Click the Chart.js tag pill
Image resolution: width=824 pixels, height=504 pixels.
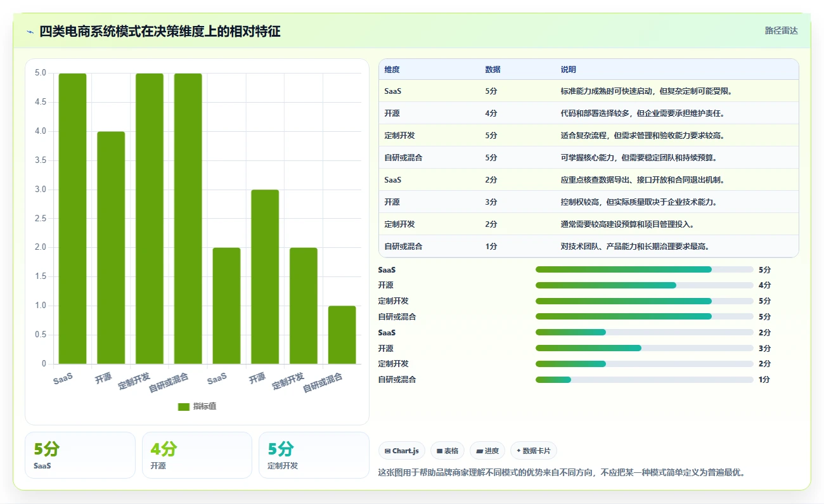coord(402,451)
